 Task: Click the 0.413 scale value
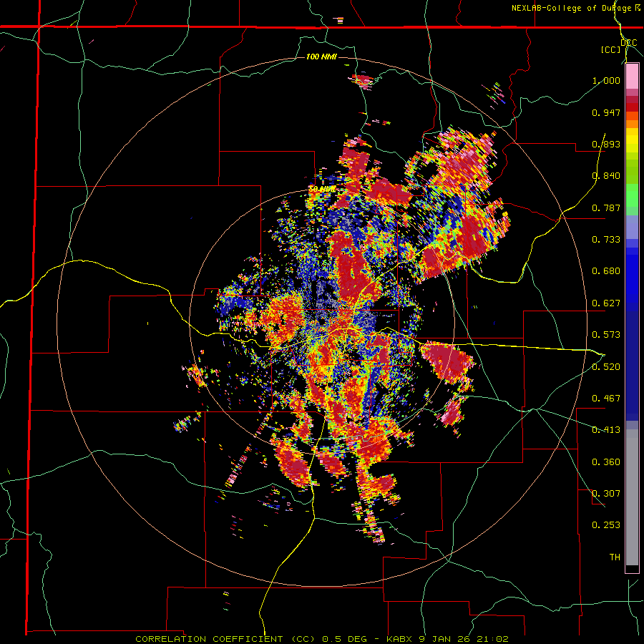[606, 430]
